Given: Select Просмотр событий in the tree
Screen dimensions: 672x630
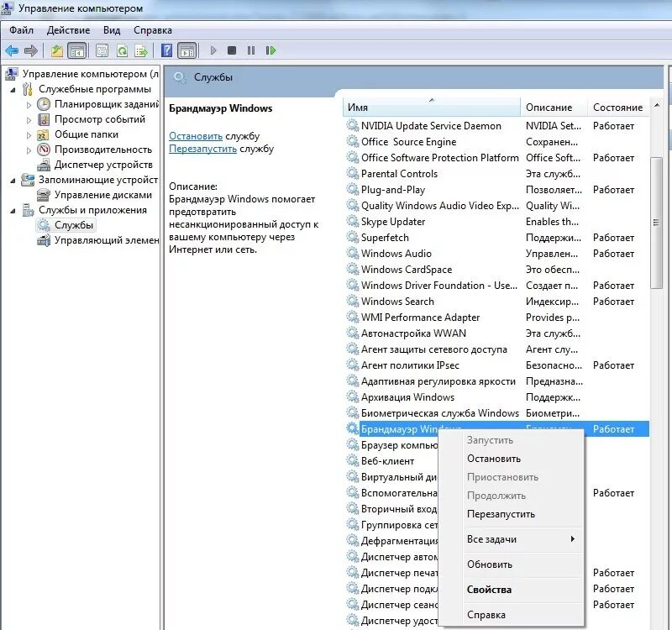Looking at the screenshot, I should pyautogui.click(x=100, y=119).
